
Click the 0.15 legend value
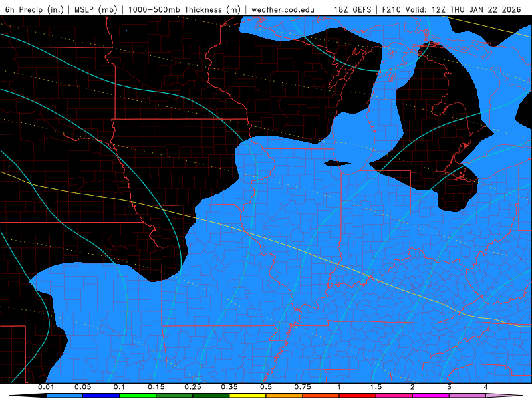tap(156, 387)
